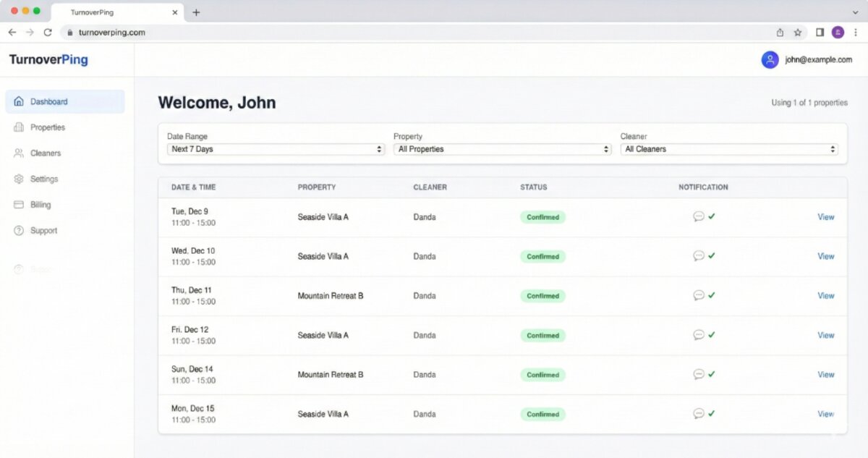Image resolution: width=868 pixels, height=458 pixels.
Task: Click View on the Tue Dec 9 booking
Action: coord(825,216)
